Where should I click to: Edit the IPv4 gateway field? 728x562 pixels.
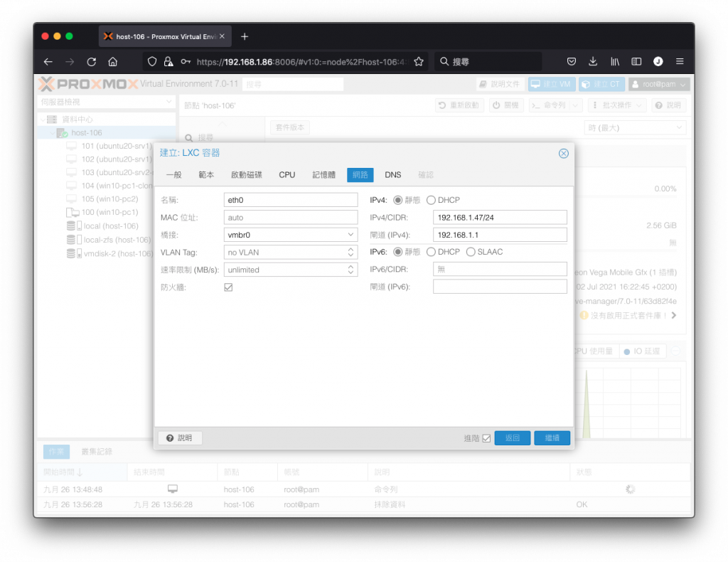click(x=500, y=235)
